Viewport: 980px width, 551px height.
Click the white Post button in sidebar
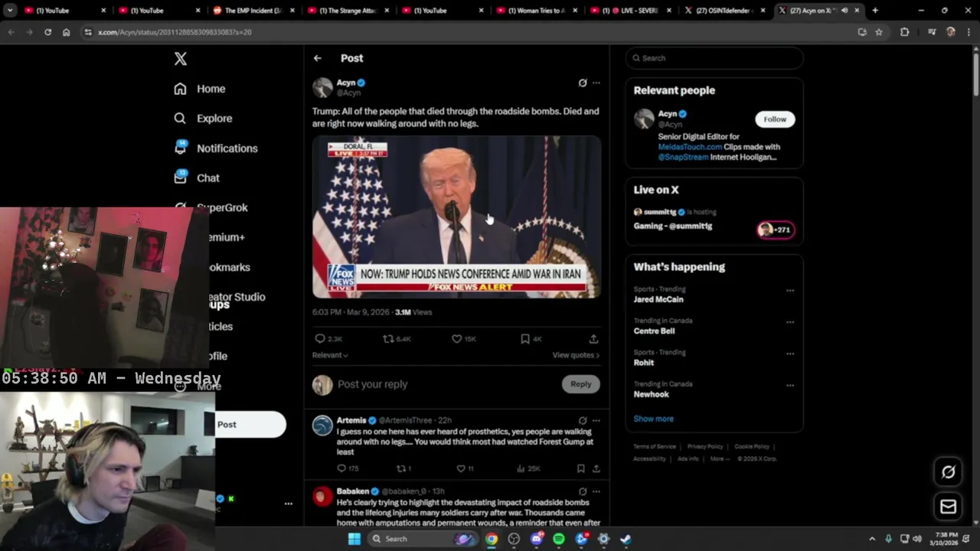pyautogui.click(x=250, y=425)
